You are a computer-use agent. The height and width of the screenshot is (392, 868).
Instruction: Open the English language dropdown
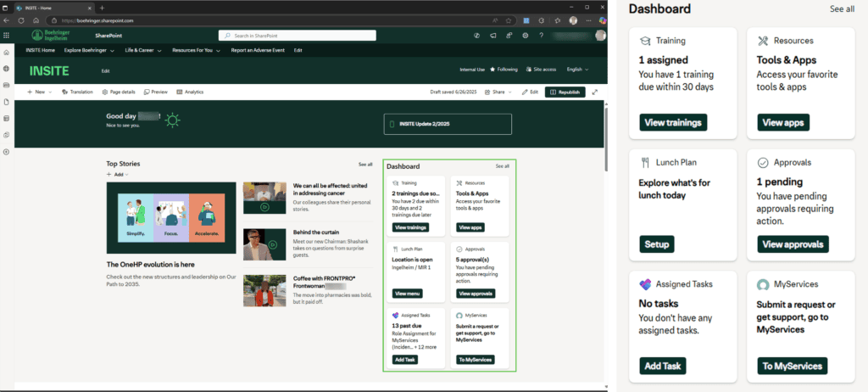click(x=577, y=70)
